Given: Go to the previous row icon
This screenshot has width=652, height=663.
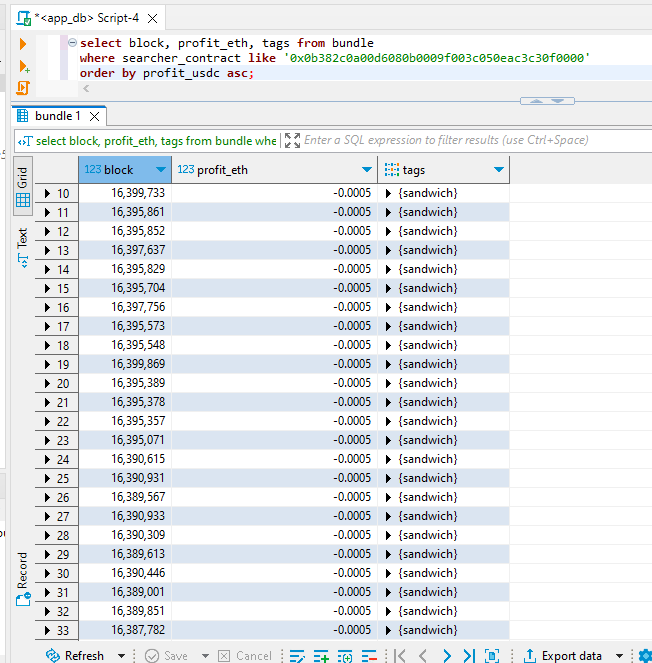Looking at the screenshot, I should [423, 656].
